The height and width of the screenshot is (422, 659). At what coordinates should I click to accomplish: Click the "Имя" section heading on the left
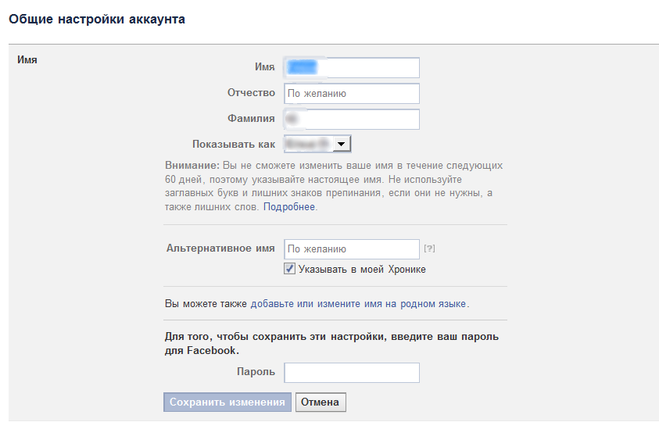(28, 60)
